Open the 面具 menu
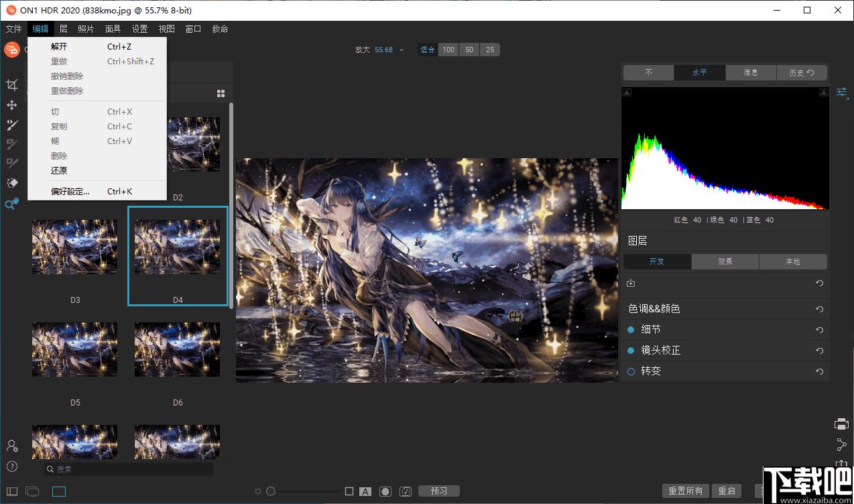854x504 pixels. 113,29
